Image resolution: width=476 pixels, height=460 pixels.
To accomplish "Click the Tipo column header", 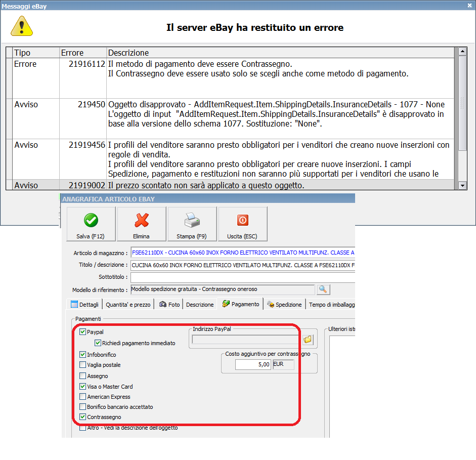I will (x=35, y=53).
